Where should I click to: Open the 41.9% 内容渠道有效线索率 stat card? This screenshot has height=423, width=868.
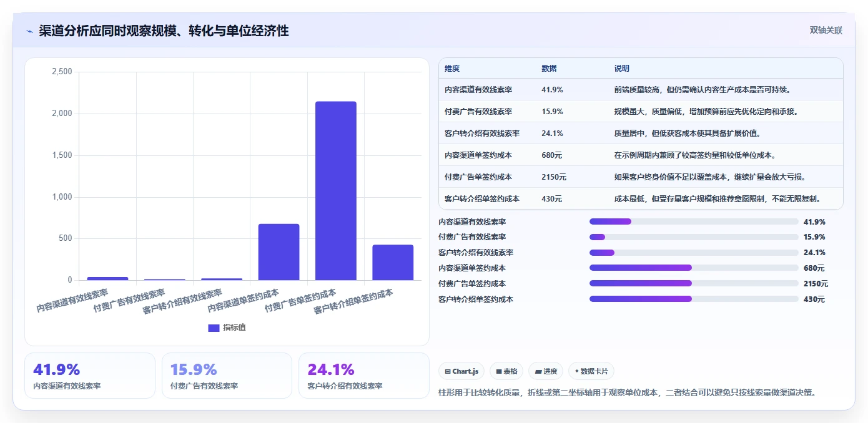[x=90, y=376]
